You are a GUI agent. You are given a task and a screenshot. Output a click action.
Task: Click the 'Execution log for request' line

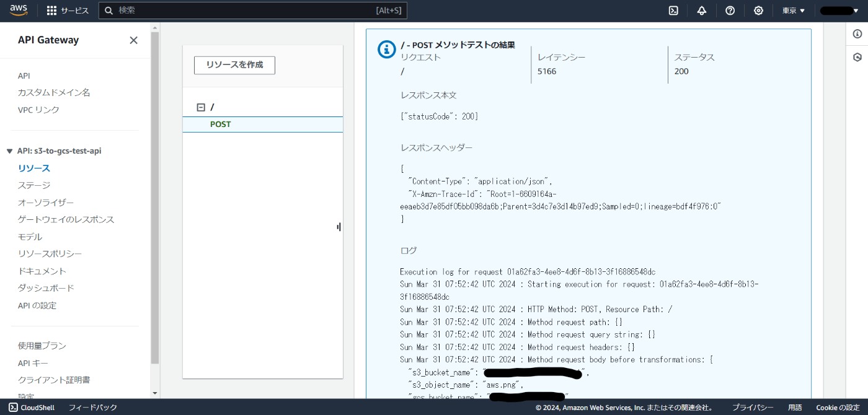528,272
